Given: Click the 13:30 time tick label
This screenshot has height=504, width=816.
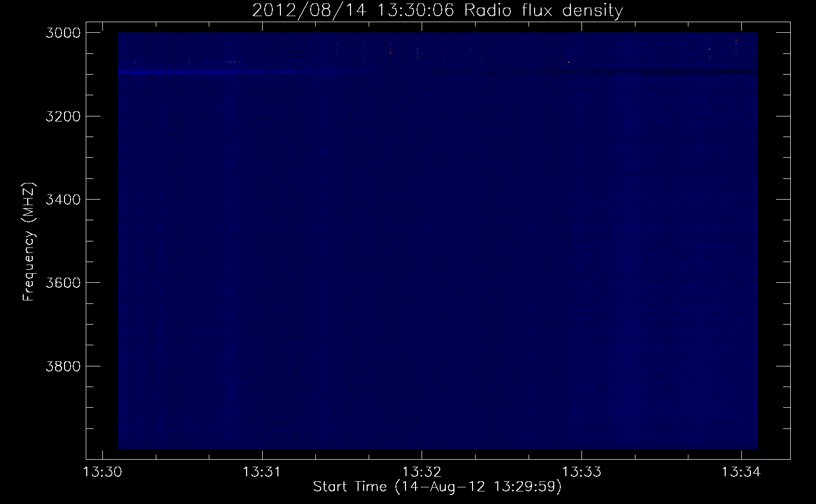Looking at the screenshot, I should point(103,472).
